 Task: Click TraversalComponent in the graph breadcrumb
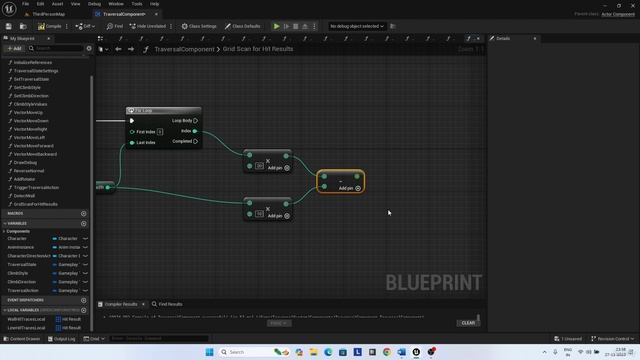click(x=184, y=49)
